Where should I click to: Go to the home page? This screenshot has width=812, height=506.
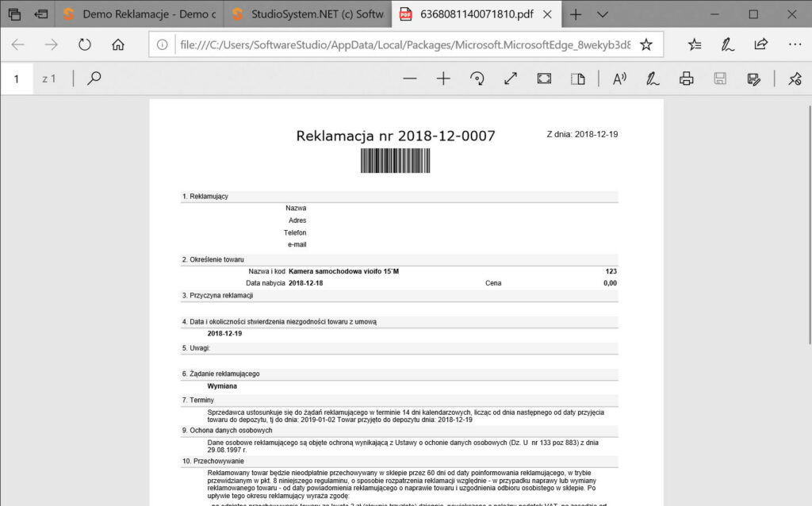click(x=118, y=44)
